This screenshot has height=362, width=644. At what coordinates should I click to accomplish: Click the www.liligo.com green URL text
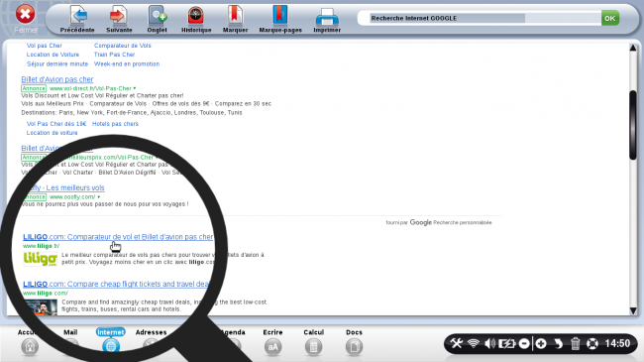[x=46, y=293]
